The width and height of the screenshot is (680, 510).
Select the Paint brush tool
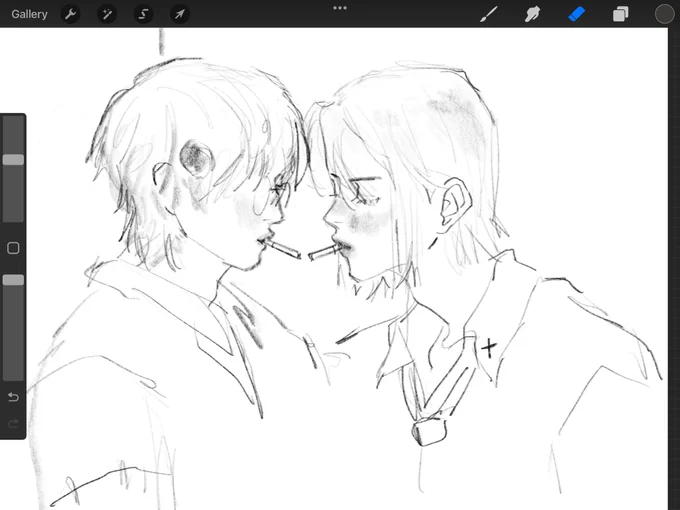489,14
